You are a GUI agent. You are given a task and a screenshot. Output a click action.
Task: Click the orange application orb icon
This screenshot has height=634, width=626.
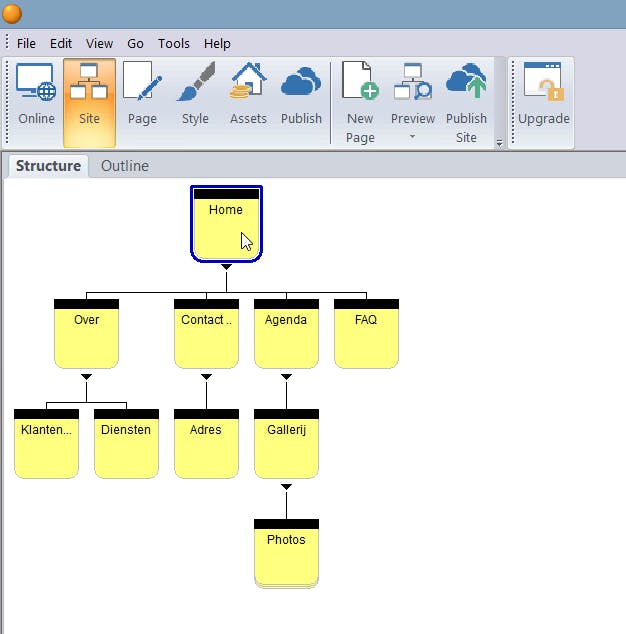[12, 13]
